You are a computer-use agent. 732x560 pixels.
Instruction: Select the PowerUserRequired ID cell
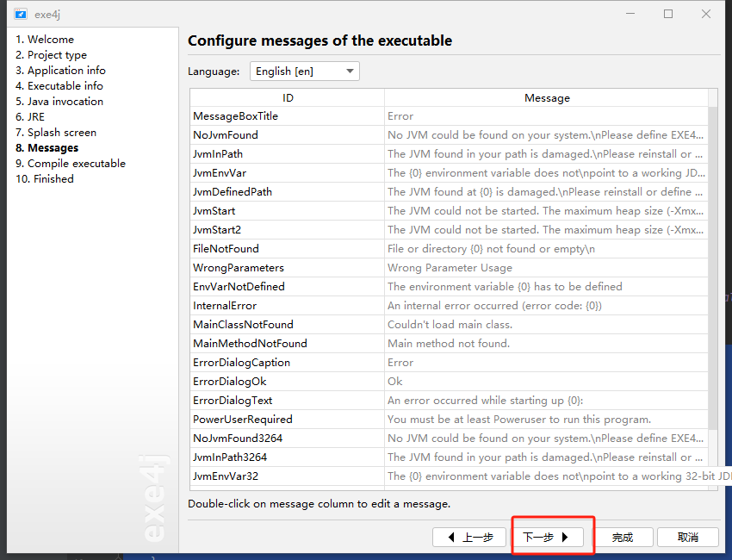(x=287, y=419)
